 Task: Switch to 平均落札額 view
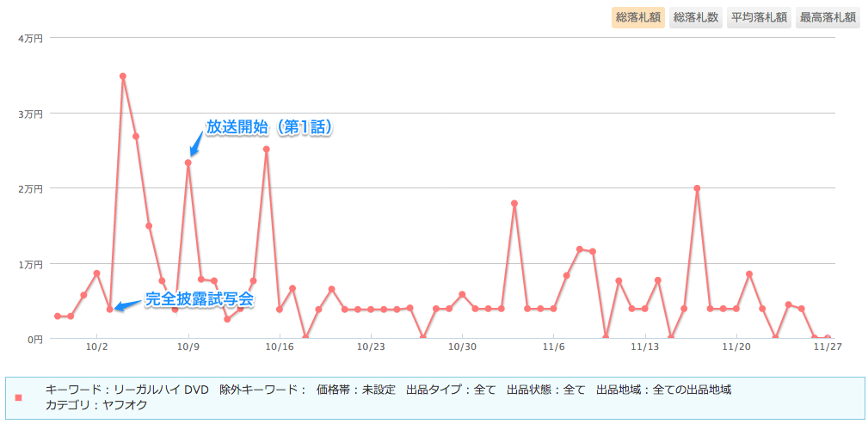pyautogui.click(x=760, y=17)
